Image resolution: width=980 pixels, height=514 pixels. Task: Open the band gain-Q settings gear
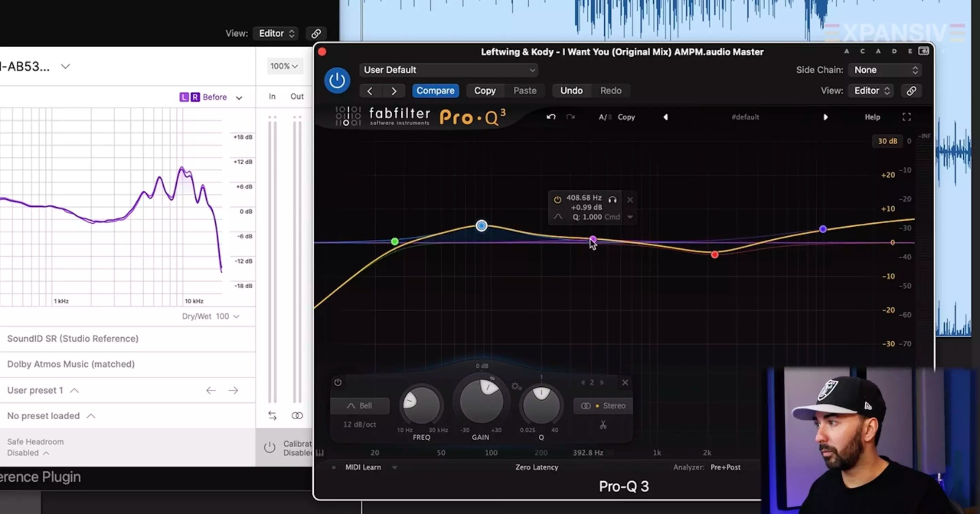516,386
